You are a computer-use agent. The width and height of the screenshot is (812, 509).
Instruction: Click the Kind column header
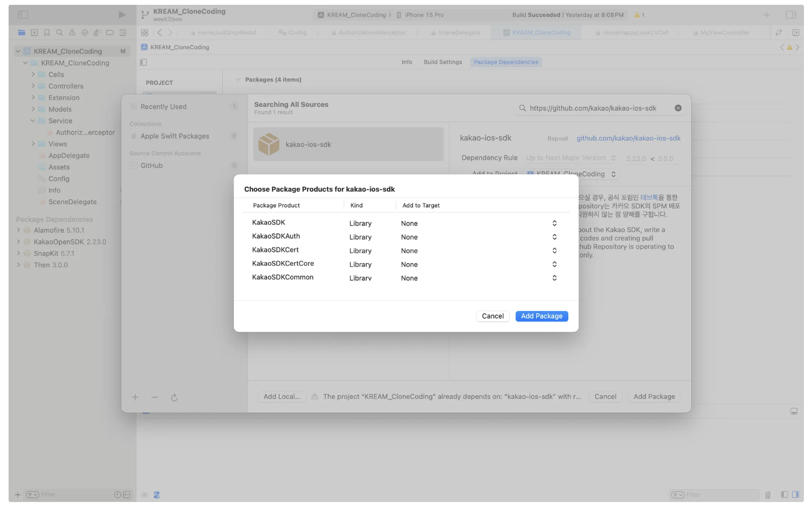(357, 206)
